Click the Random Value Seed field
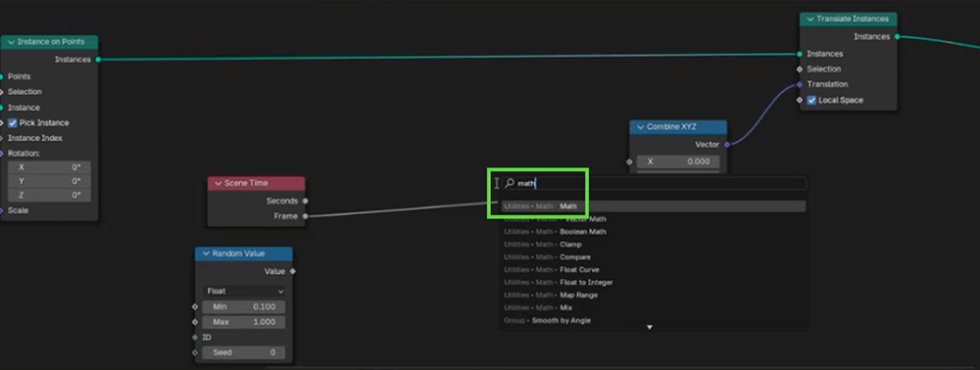 click(x=244, y=352)
